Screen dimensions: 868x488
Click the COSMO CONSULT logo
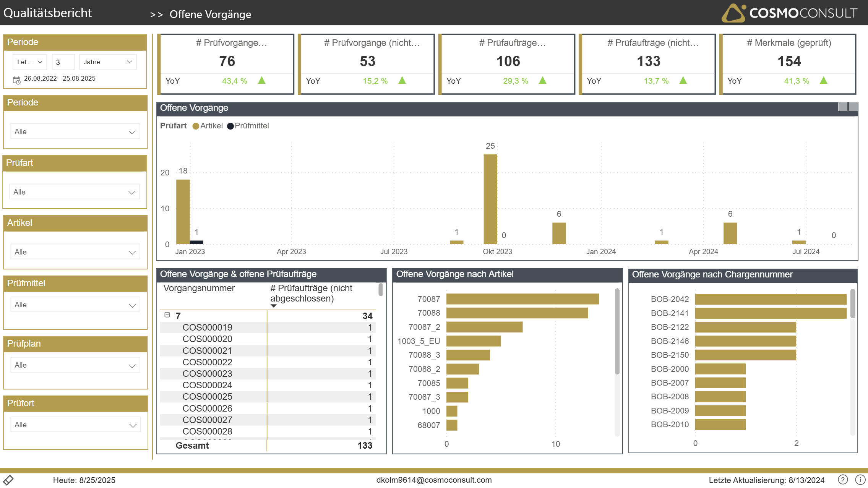tap(789, 13)
